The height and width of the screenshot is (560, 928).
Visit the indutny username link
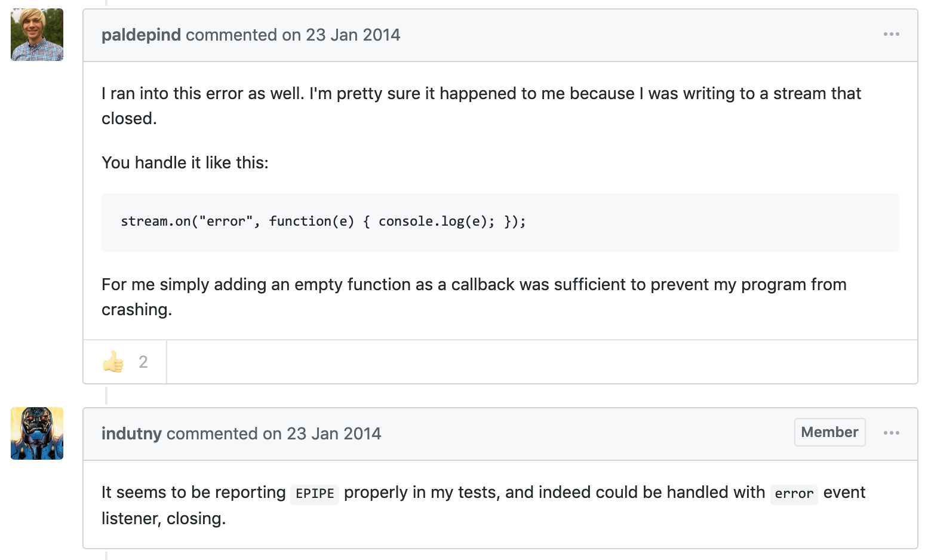[131, 434]
